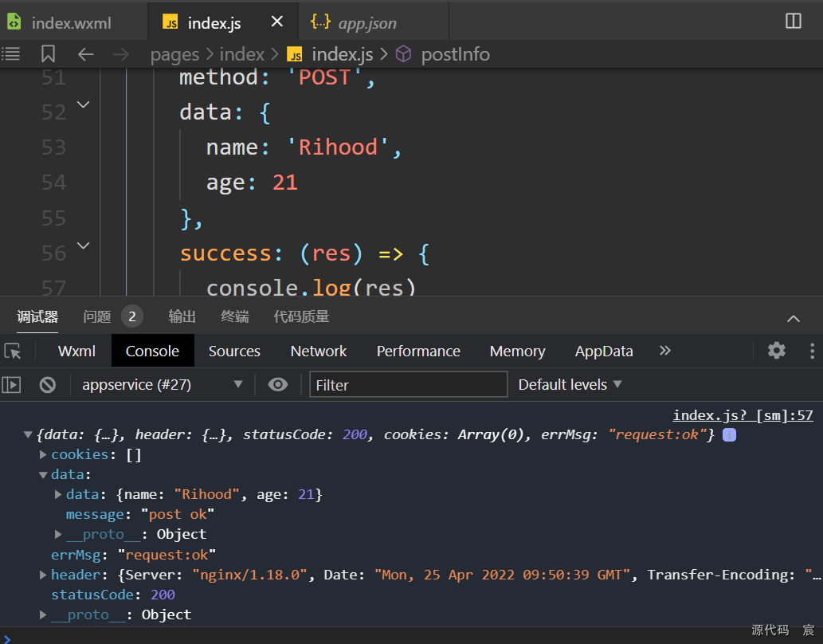Open the 输出 panel tab

pyautogui.click(x=182, y=316)
